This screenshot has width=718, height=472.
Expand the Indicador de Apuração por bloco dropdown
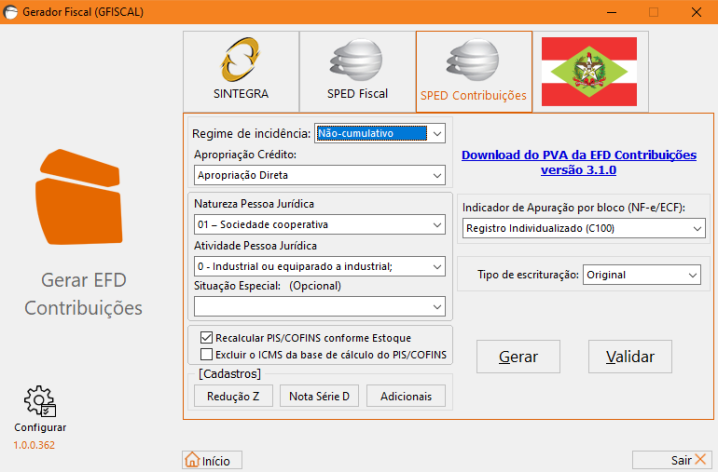pyautogui.click(x=584, y=228)
